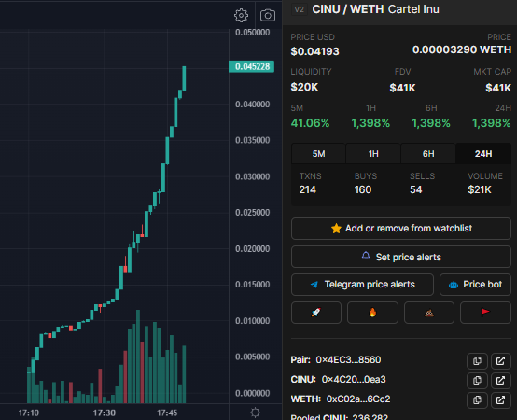The width and height of the screenshot is (517, 420).
Task: Open Pair address in external explorer
Action: 500,360
